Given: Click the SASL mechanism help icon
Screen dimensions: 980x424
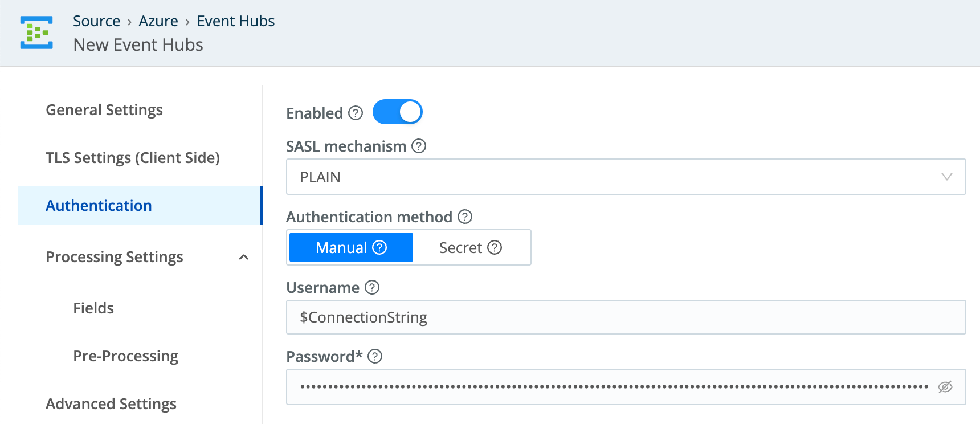Looking at the screenshot, I should pos(418,146).
